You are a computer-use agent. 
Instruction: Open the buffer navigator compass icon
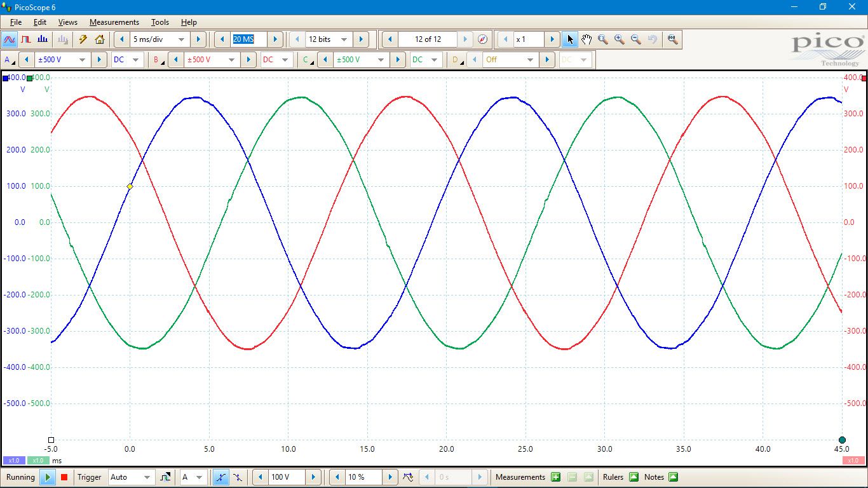(x=482, y=39)
